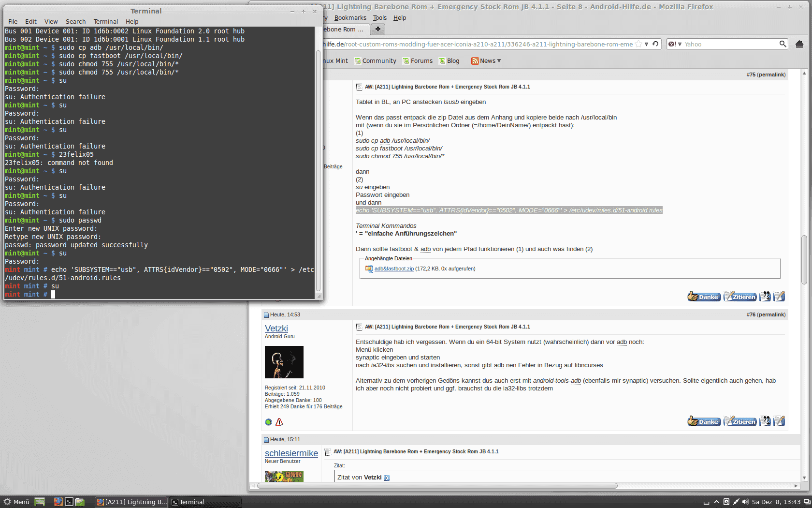Image resolution: width=812 pixels, height=508 pixels.
Task: Click Vetzki's green online status icon
Action: 269,422
